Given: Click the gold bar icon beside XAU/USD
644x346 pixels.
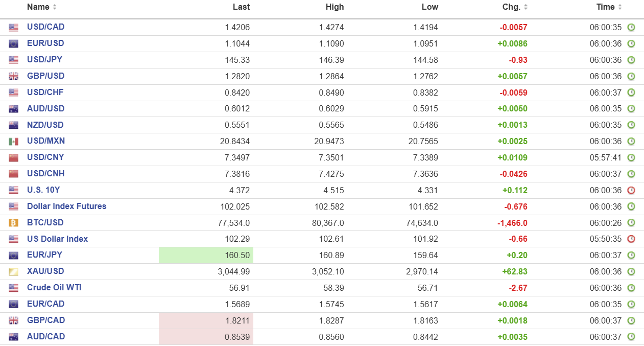Looking at the screenshot, I should coord(13,272).
